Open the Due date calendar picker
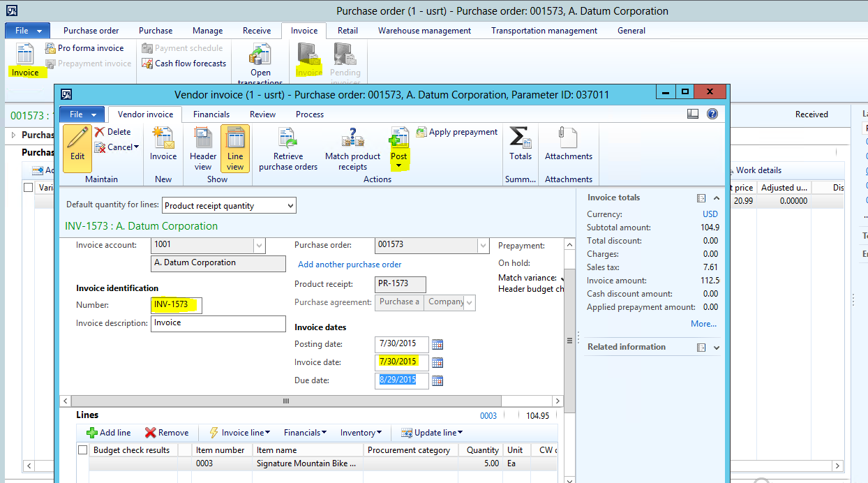The width and height of the screenshot is (868, 483). 437,380
